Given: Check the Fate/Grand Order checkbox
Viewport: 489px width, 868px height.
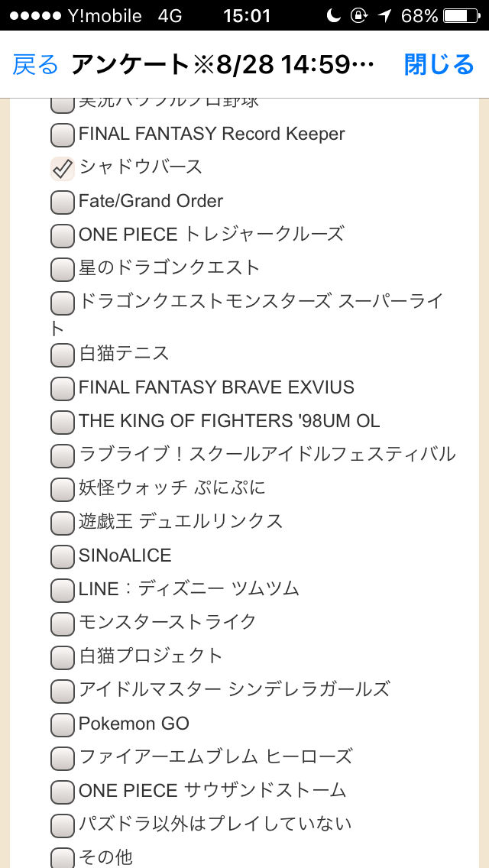Looking at the screenshot, I should (63, 202).
